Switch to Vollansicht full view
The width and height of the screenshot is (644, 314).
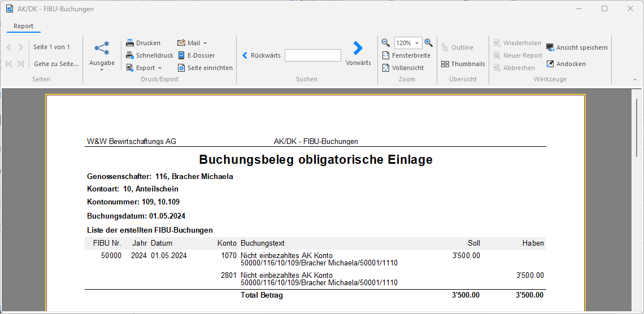(x=403, y=68)
